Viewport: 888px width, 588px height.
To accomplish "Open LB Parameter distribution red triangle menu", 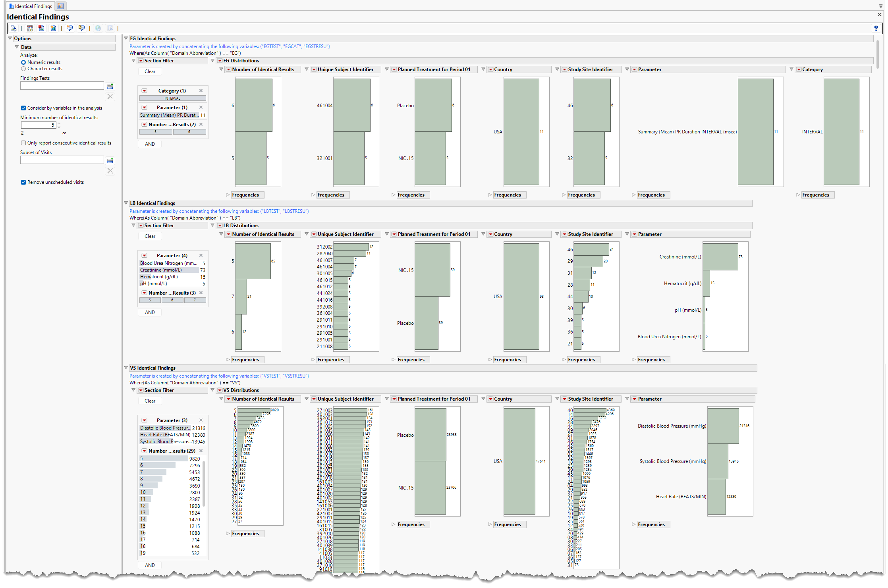I will [x=634, y=234].
